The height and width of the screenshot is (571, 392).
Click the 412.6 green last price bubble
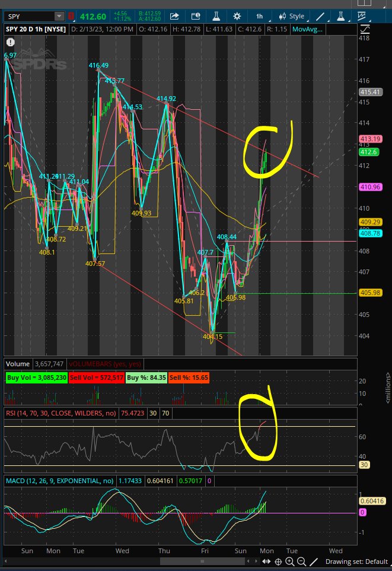click(369, 152)
